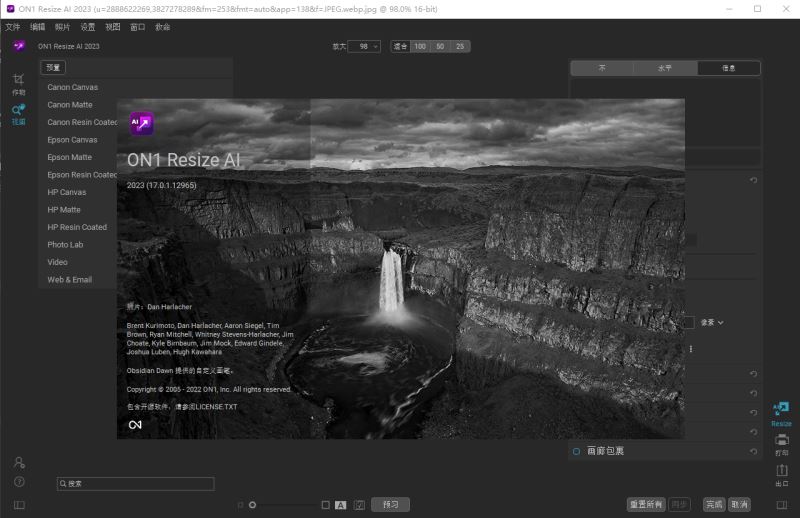Viewport: 800px width, 518px height.
Task: Set zoom to 25 percent
Action: coord(460,46)
